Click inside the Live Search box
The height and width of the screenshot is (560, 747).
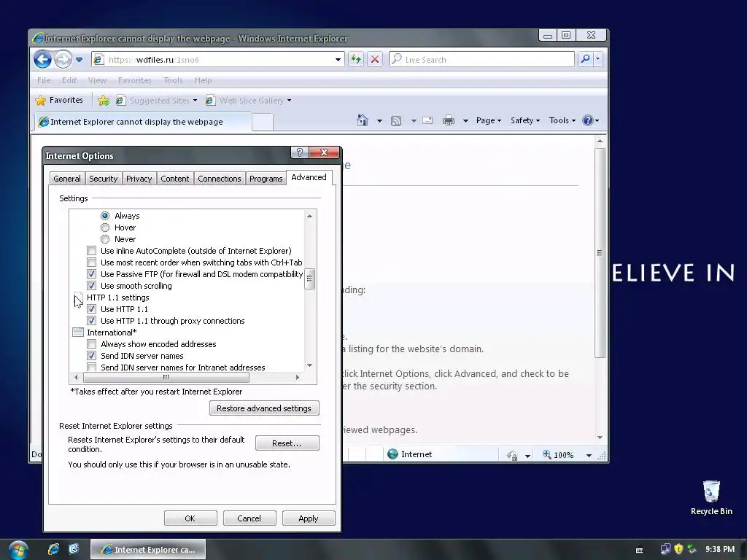pyautogui.click(x=482, y=60)
